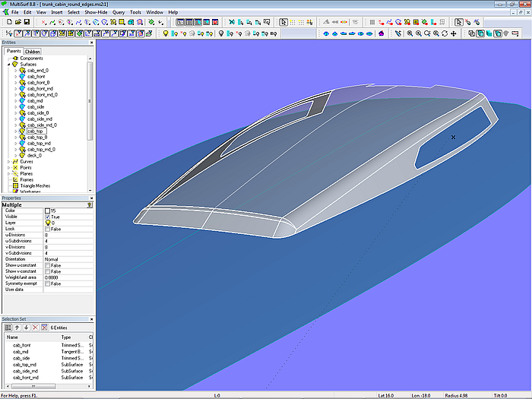This screenshot has width=532, height=399.
Task: Enable the Lock checkbox in Properties
Action: tap(48, 229)
